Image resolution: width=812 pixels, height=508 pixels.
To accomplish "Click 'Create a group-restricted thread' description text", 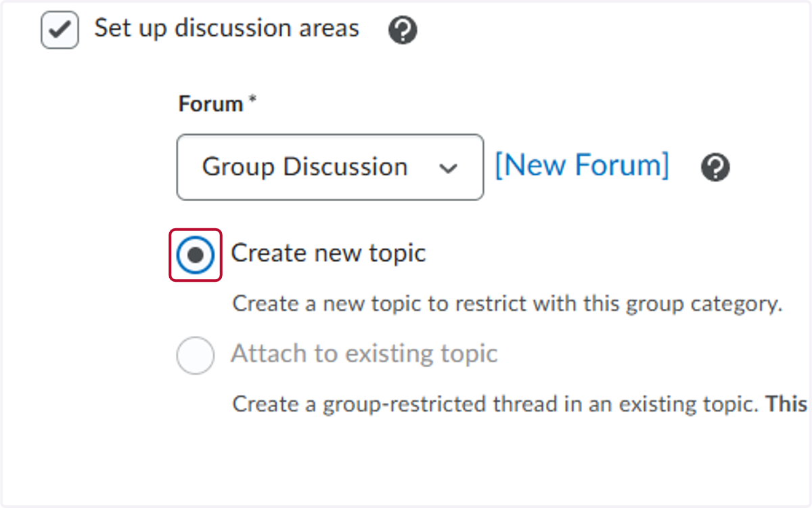I will [x=520, y=404].
